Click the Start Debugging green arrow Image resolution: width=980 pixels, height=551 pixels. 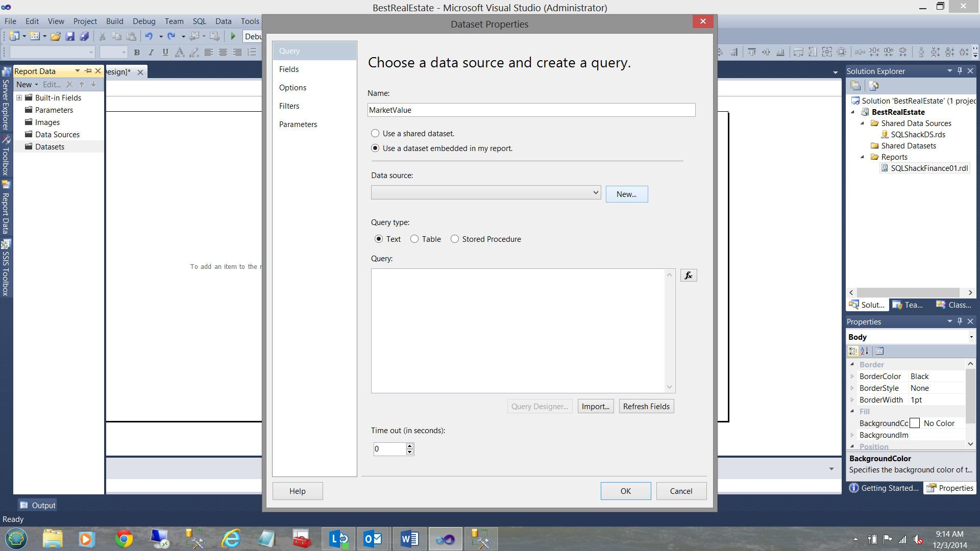[233, 36]
